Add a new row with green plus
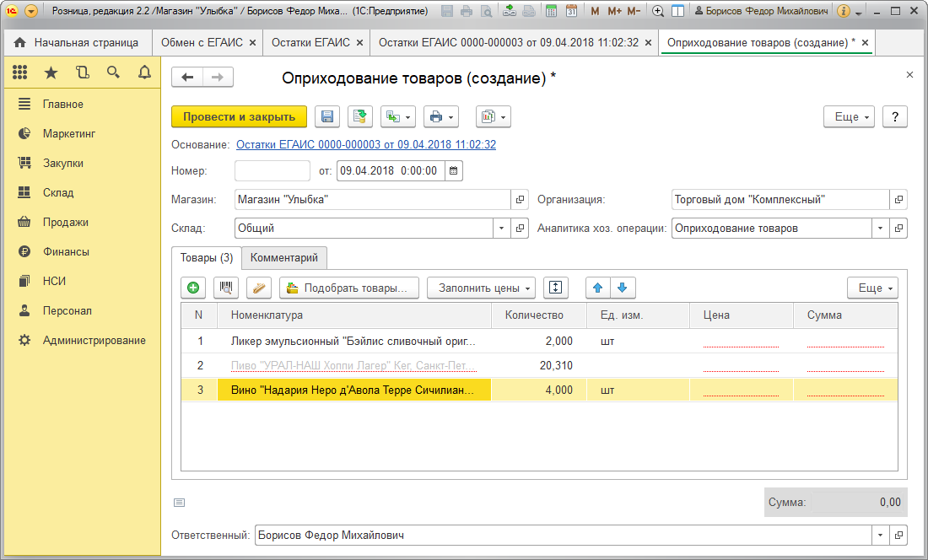Screen dimensions: 928x560 coord(193,288)
